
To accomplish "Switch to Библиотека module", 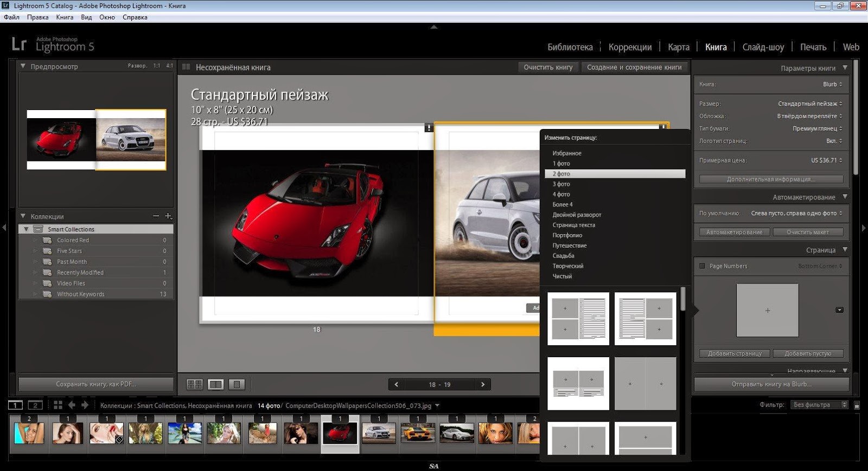I will pyautogui.click(x=570, y=47).
